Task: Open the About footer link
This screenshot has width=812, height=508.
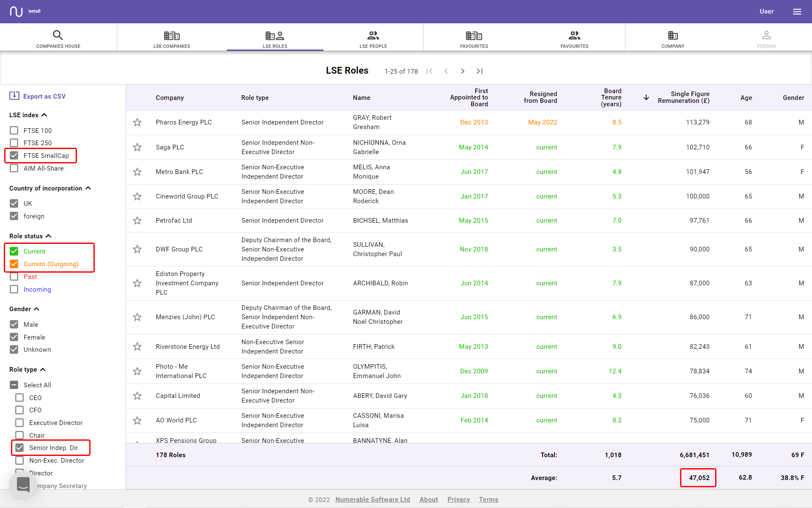Action: click(x=428, y=500)
